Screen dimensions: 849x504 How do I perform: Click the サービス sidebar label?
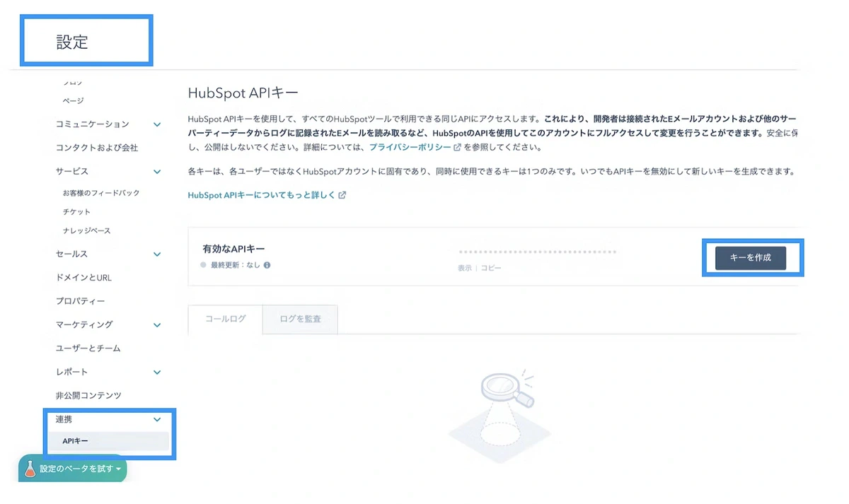pyautogui.click(x=72, y=172)
